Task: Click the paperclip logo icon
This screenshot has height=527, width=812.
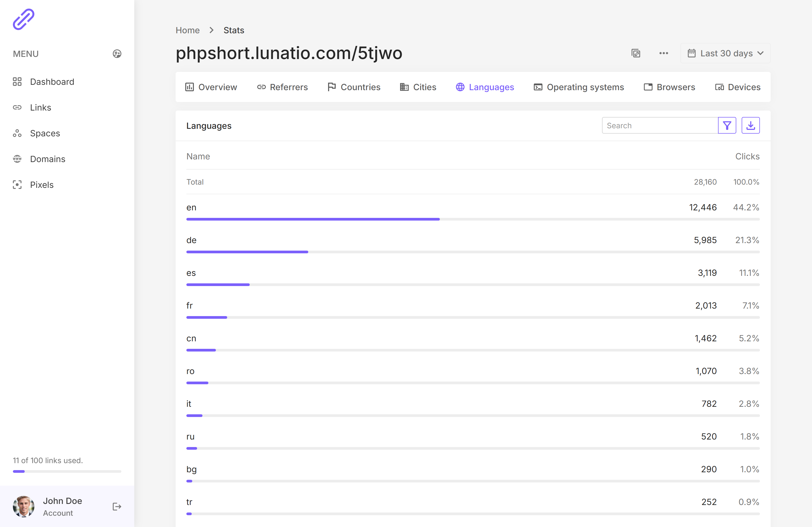Action: click(24, 19)
